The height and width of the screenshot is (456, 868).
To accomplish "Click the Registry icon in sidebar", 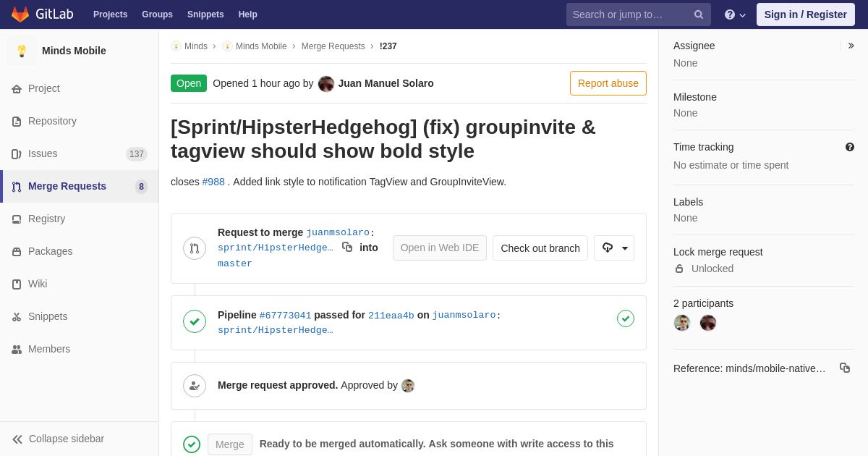I will (x=17, y=219).
